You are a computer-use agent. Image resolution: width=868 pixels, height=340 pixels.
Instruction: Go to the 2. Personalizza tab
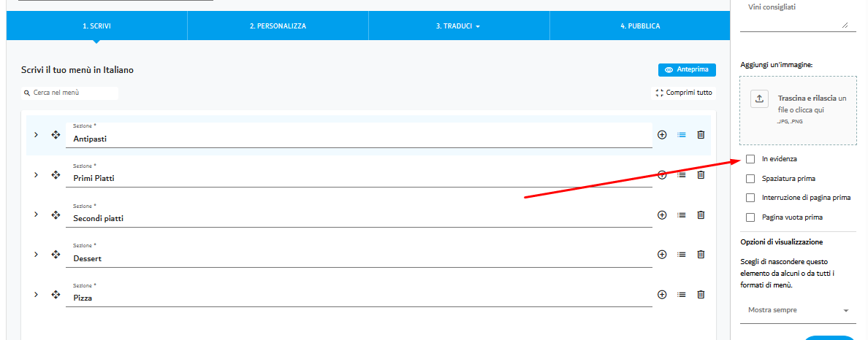click(278, 26)
